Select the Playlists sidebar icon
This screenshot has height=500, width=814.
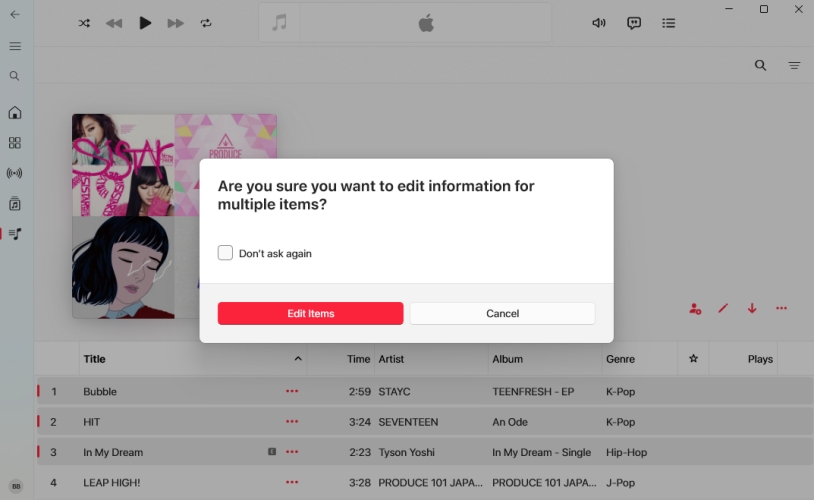coord(15,234)
